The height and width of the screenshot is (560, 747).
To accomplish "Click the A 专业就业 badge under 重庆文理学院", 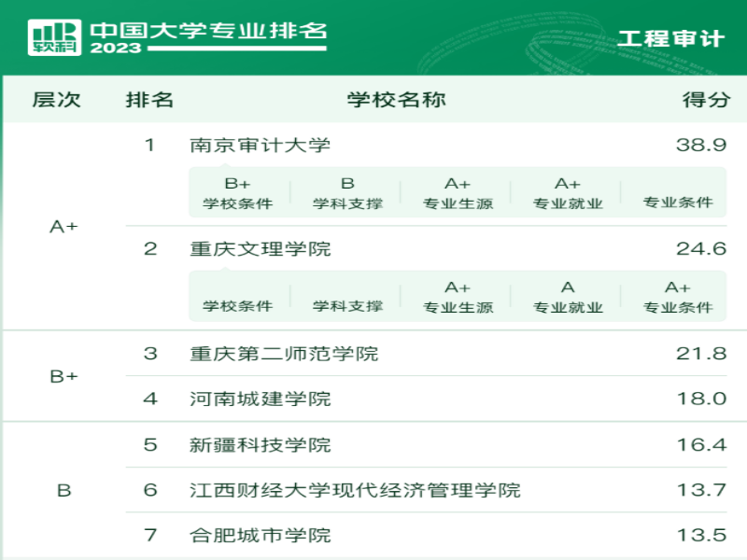I will point(568,296).
